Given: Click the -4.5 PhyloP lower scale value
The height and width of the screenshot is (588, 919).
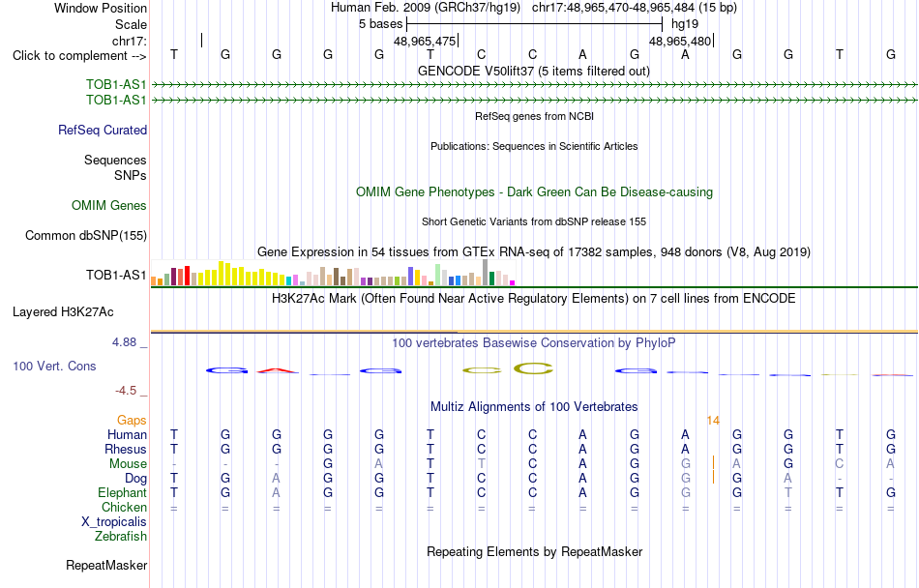Looking at the screenshot, I should [x=126, y=390].
